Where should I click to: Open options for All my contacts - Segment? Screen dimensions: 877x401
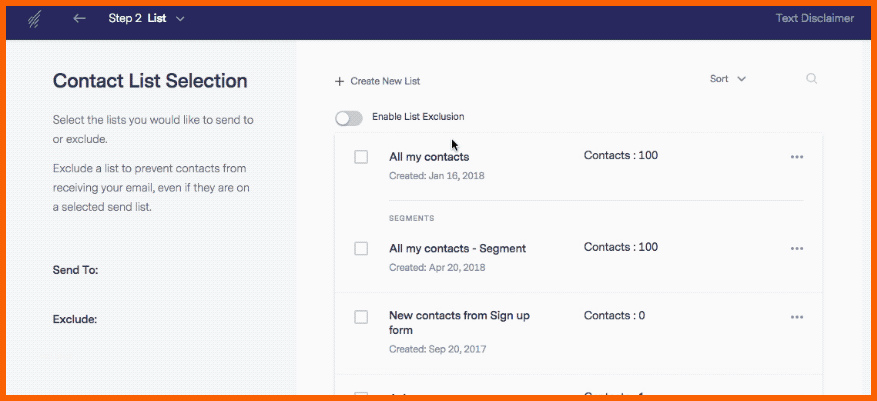tap(797, 249)
